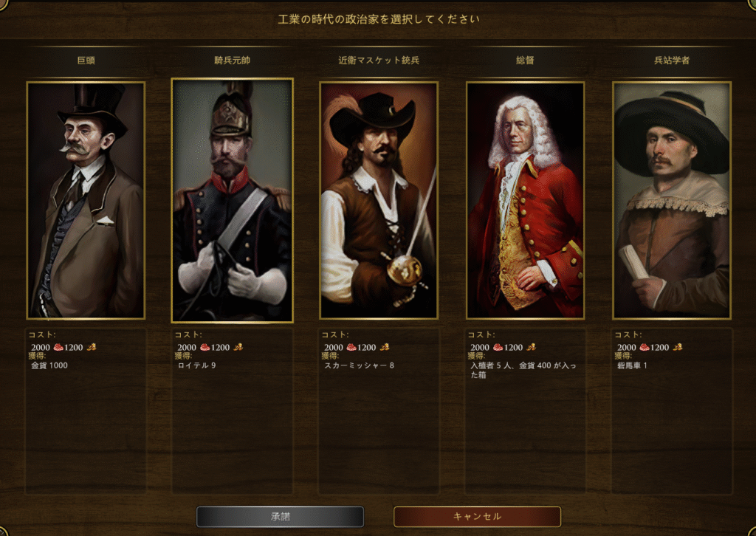Click the coin cost icon under 兵站学者
The image size is (756, 536).
point(678,346)
